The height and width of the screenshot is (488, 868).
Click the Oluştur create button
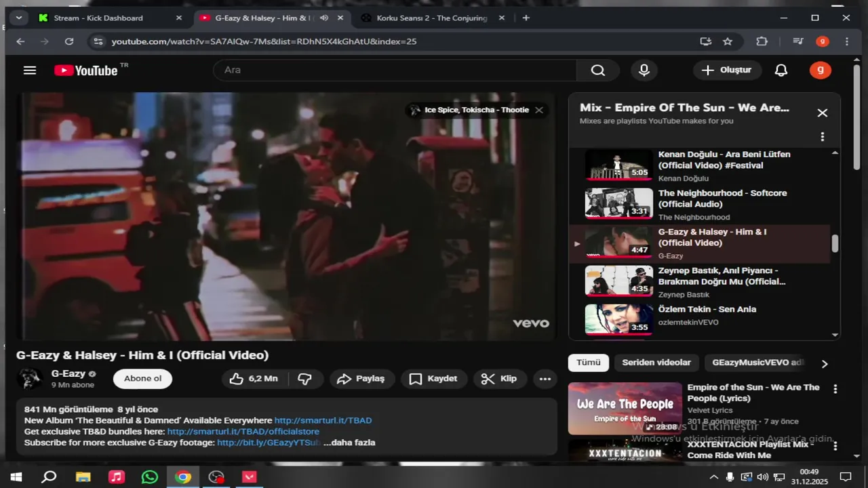coord(727,70)
